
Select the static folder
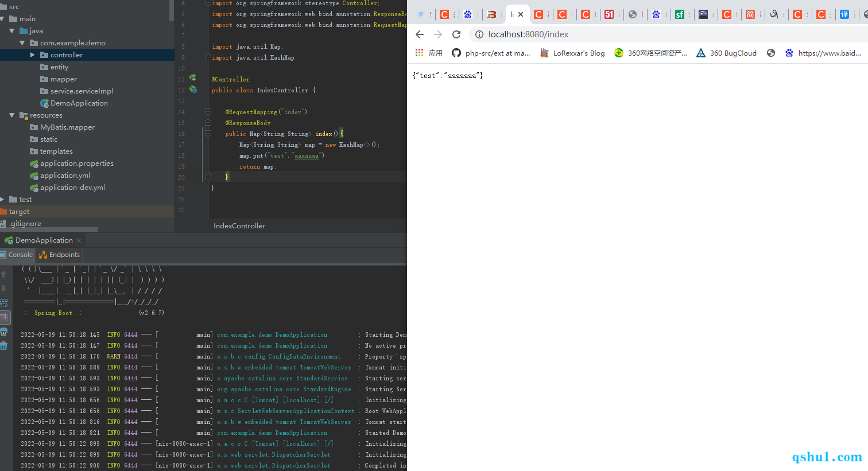[x=44, y=139]
